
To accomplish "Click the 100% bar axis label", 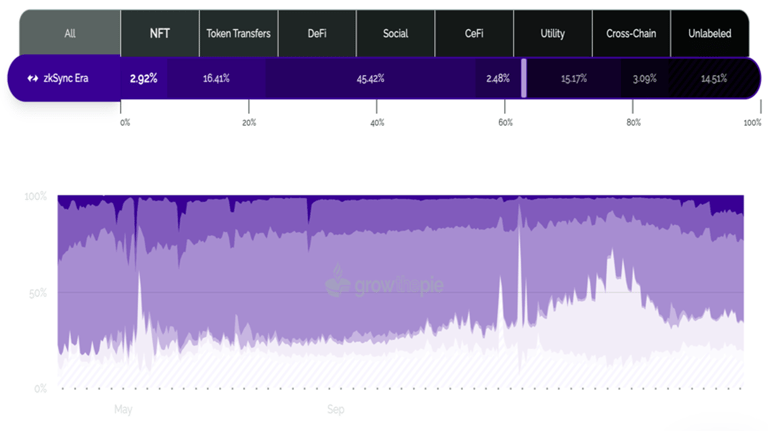I will point(752,122).
